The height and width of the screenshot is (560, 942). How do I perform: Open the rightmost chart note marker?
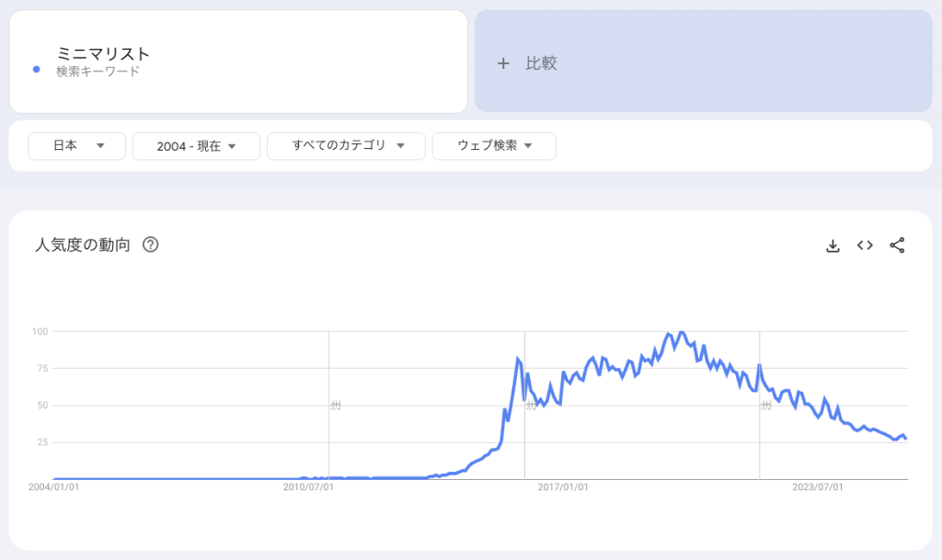765,405
